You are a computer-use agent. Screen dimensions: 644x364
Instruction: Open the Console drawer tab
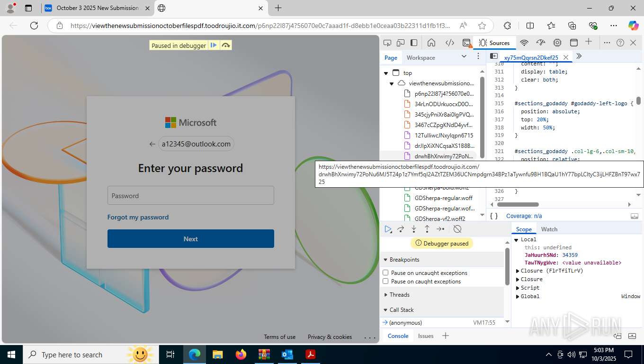[x=398, y=336]
